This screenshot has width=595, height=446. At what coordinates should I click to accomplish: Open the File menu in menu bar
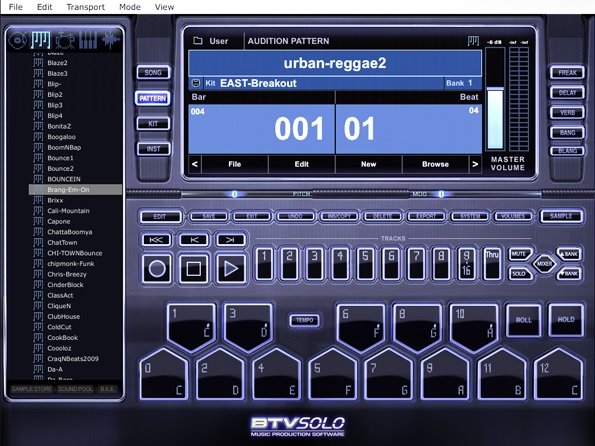click(16, 7)
